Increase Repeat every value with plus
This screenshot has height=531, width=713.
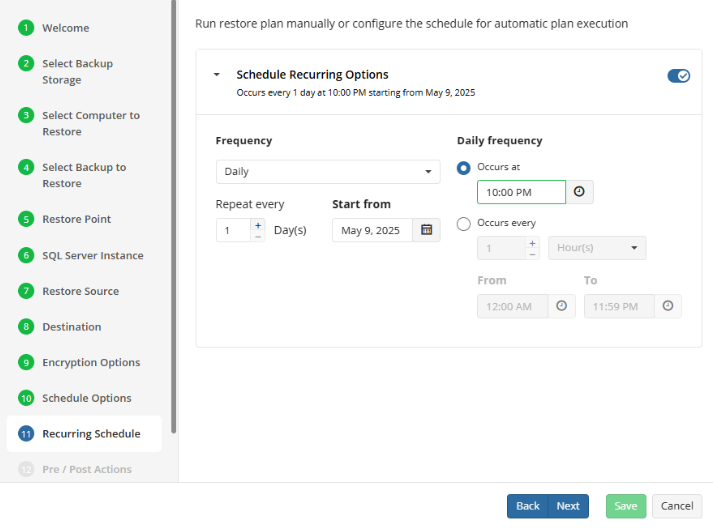pyautogui.click(x=258, y=225)
